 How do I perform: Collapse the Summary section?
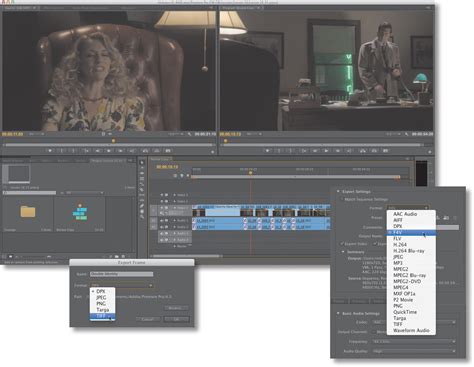pyautogui.click(x=343, y=252)
